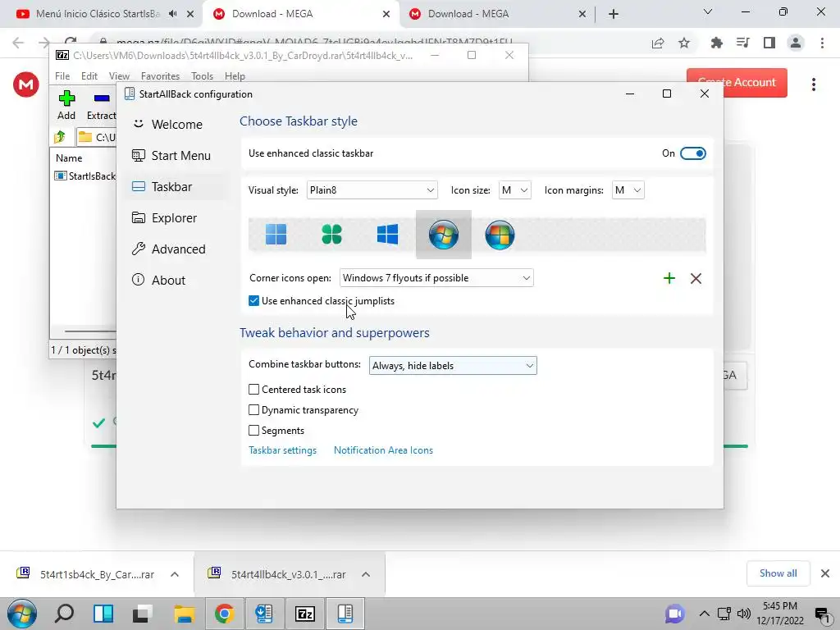Screen dimensions: 840x630
Task: Switch to Chrome on the taskbar
Action: point(225,614)
